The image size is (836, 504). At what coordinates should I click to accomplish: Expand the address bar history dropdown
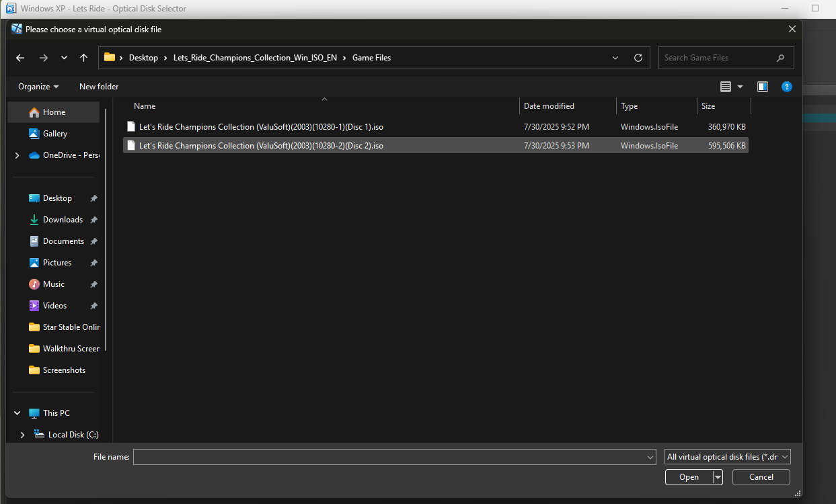pyautogui.click(x=615, y=58)
